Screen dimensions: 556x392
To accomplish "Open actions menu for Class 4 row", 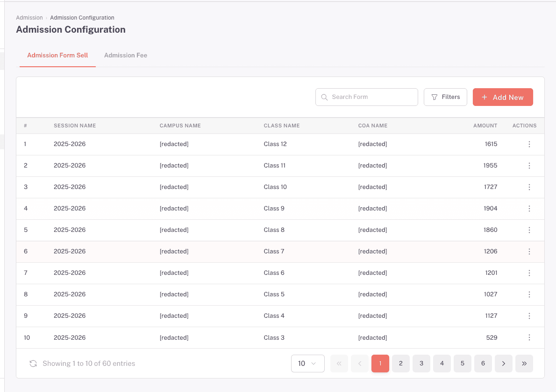I will [x=529, y=316].
